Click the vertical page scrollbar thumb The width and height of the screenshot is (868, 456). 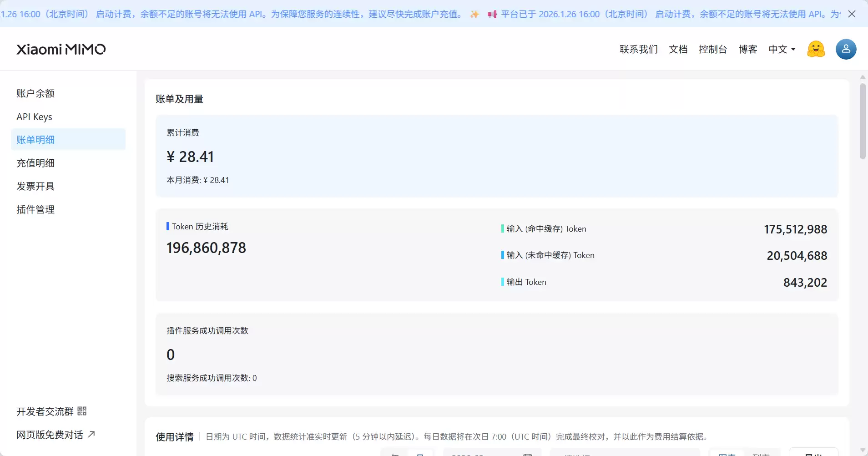coord(863,121)
